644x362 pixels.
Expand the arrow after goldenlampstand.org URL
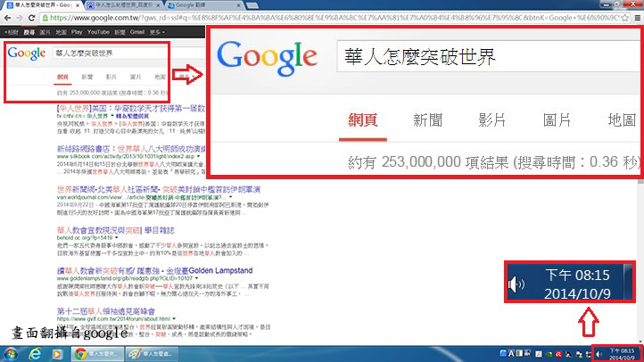[197, 278]
